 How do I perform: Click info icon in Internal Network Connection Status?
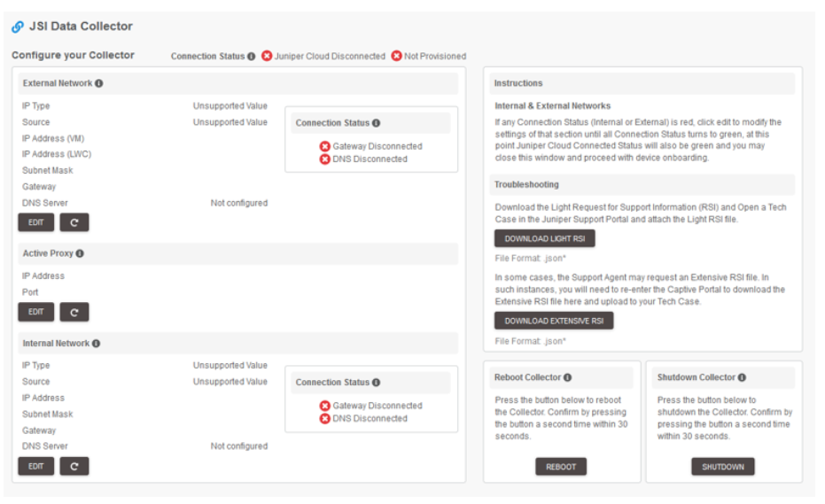(x=376, y=383)
